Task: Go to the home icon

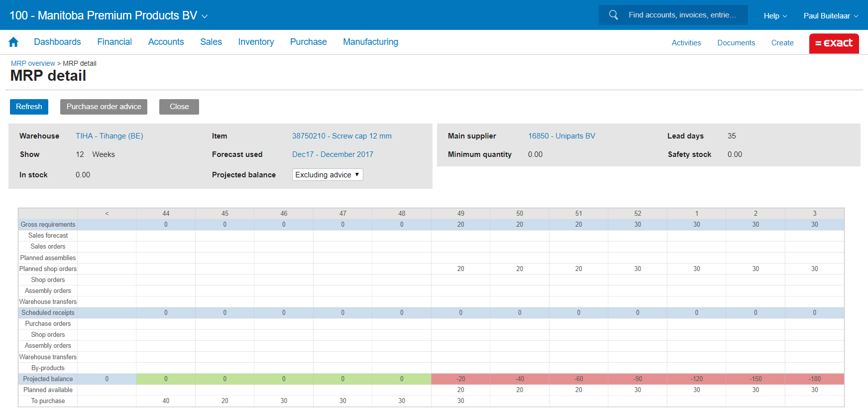Action: (13, 42)
